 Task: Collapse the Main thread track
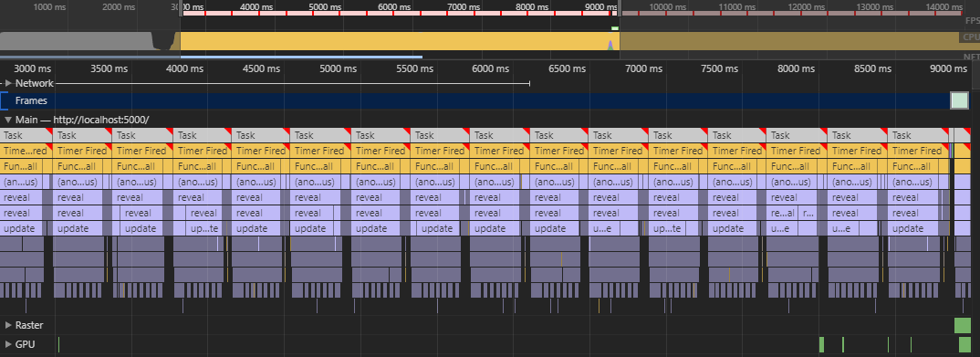click(8, 120)
